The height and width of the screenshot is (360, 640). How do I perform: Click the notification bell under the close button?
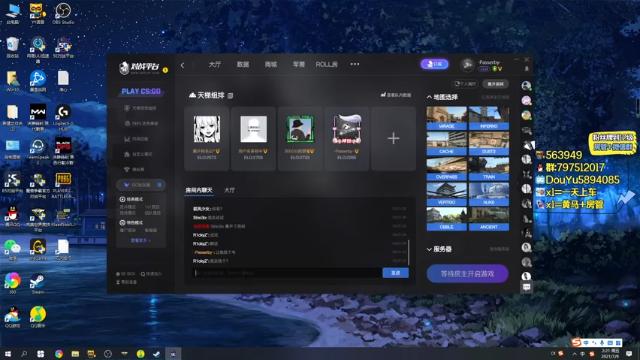point(527,69)
